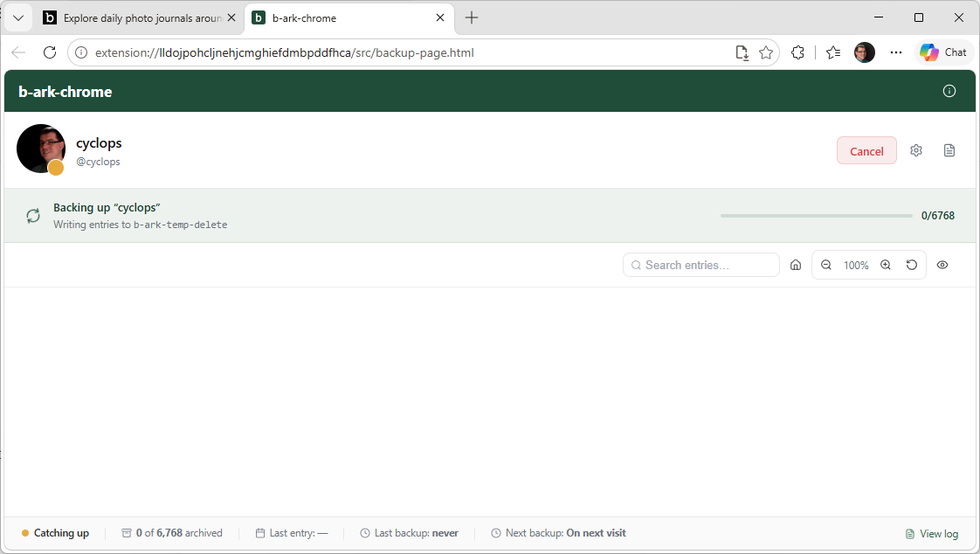Click the Catching up status
Screen dimensions: 980x554
pyautogui.click(x=56, y=533)
